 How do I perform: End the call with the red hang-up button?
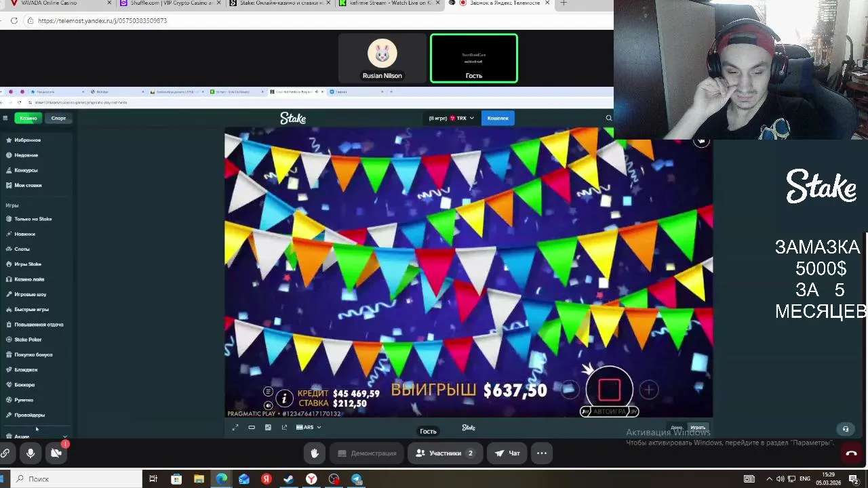852,453
